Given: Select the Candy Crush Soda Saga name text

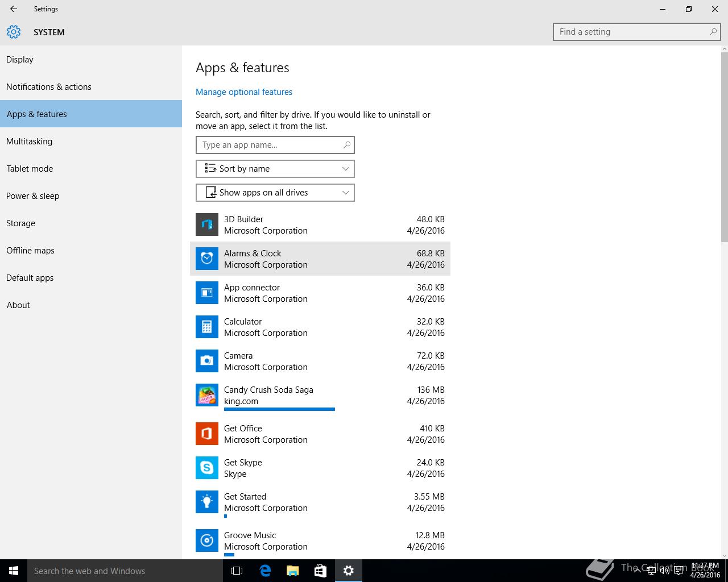Looking at the screenshot, I should coord(268,390).
